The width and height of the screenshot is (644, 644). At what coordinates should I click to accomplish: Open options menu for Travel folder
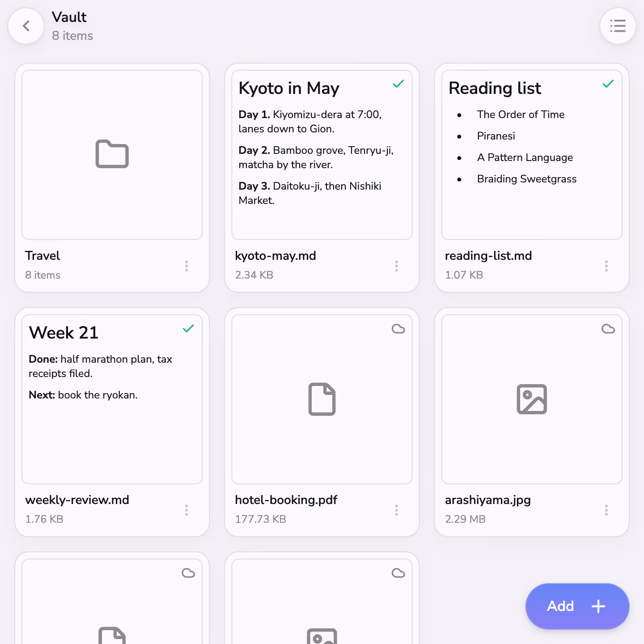tap(186, 266)
